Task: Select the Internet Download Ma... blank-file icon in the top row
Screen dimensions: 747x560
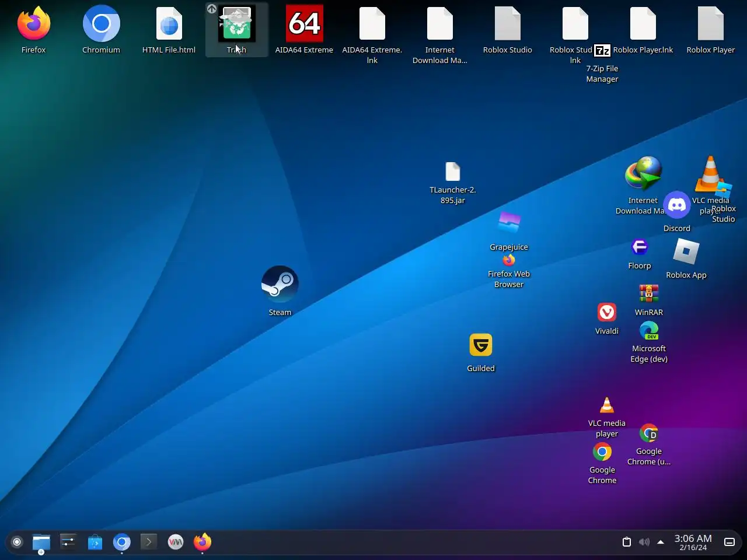Action: coord(440,24)
